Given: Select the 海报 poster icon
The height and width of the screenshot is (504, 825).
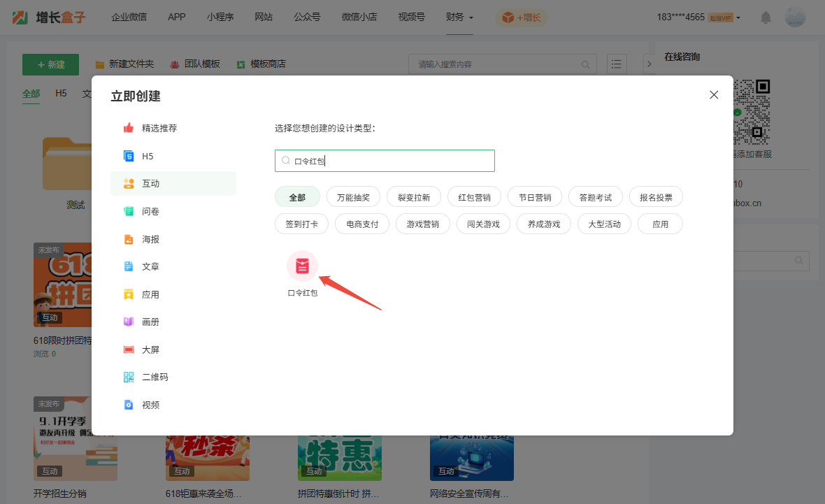Looking at the screenshot, I should pos(129,239).
